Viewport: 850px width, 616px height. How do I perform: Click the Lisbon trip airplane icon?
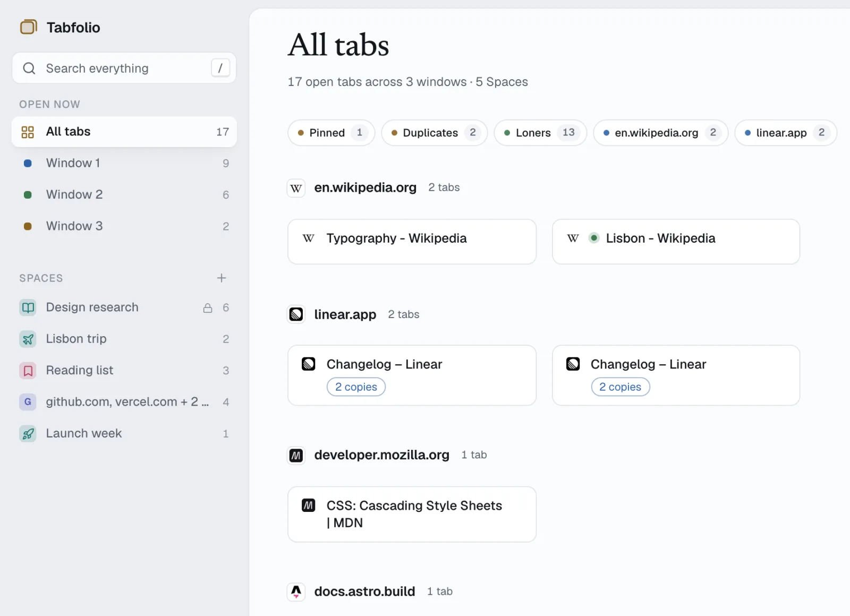click(28, 339)
